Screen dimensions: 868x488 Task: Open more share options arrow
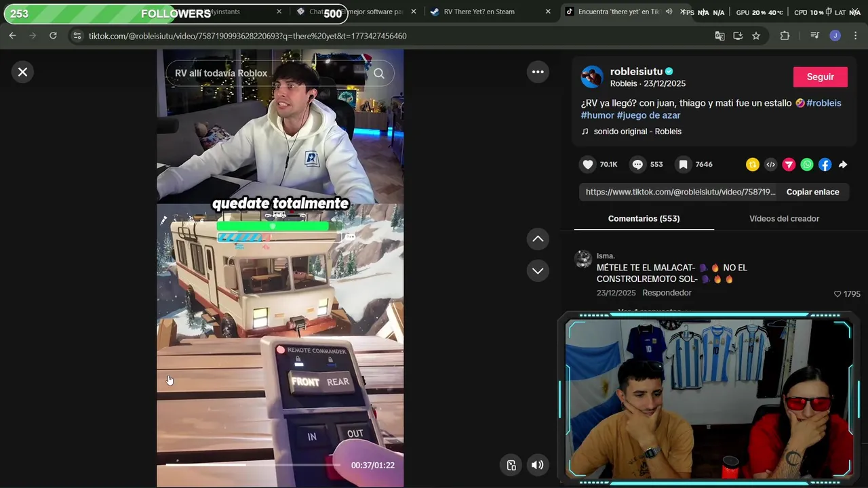pyautogui.click(x=843, y=164)
